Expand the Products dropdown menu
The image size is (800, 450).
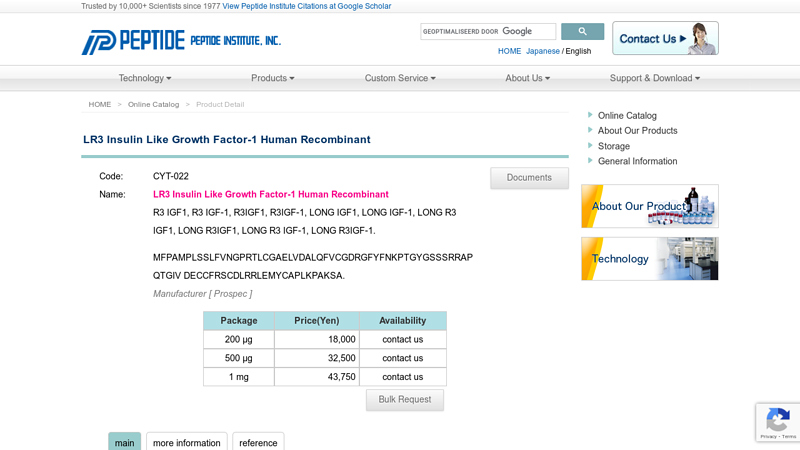(272, 78)
